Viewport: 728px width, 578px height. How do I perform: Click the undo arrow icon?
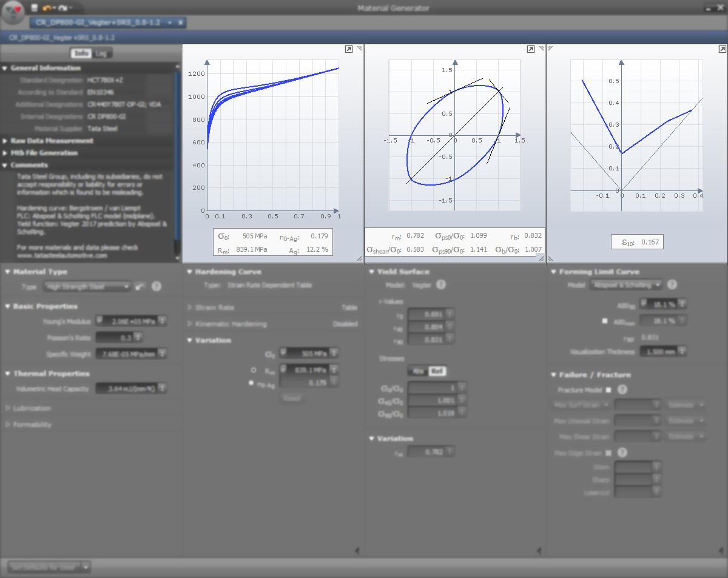[46, 8]
